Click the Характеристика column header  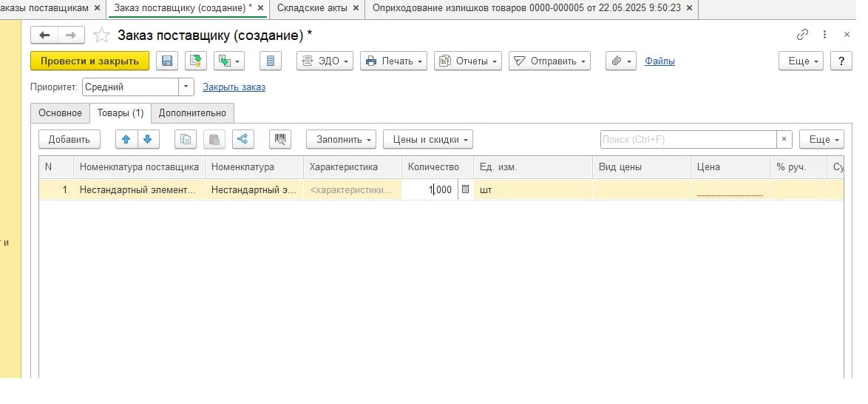point(353,166)
